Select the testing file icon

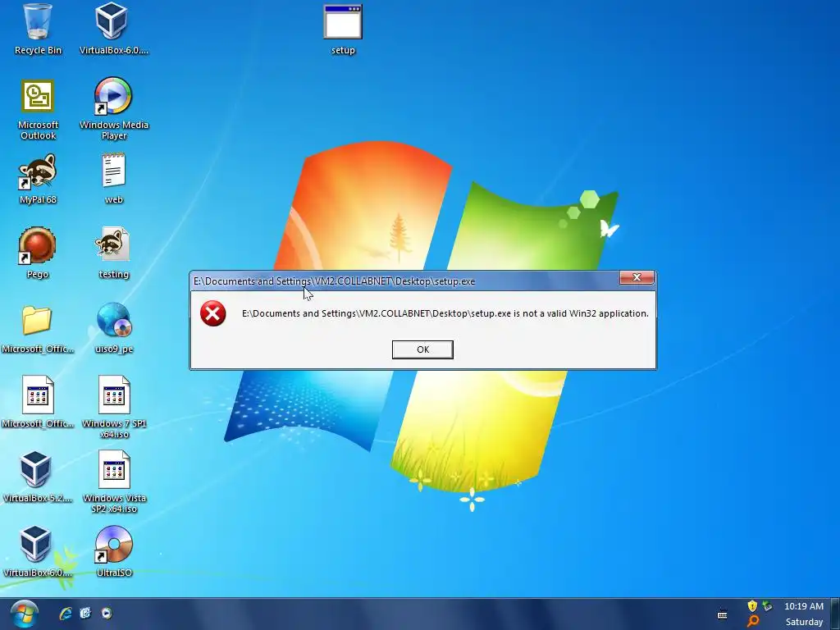coord(113,253)
